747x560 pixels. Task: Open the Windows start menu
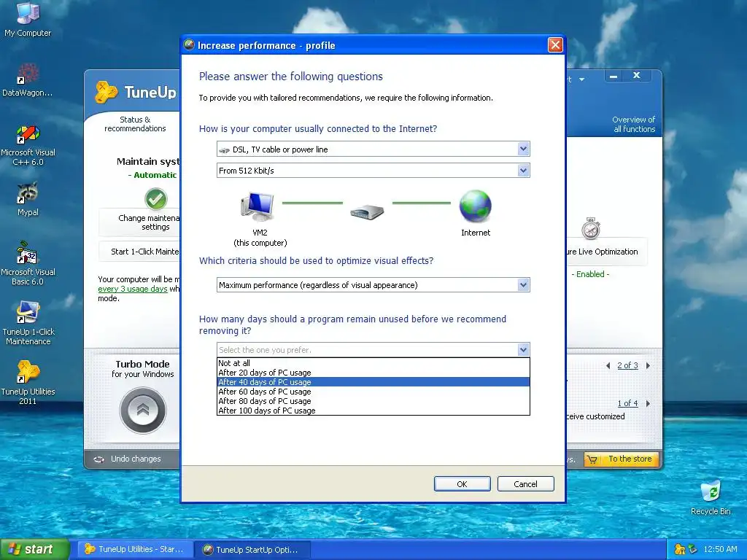(x=34, y=550)
